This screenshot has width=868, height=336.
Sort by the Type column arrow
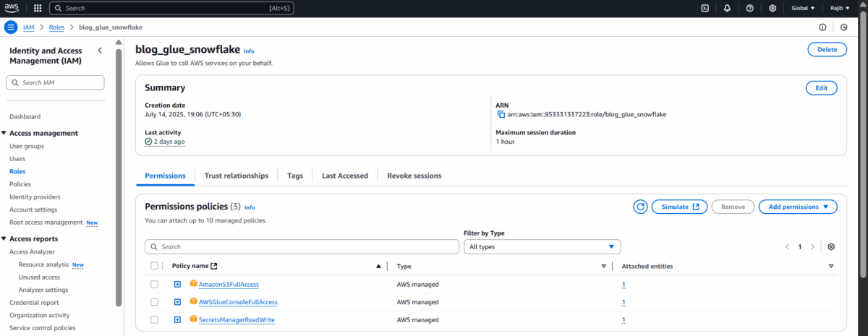click(604, 266)
